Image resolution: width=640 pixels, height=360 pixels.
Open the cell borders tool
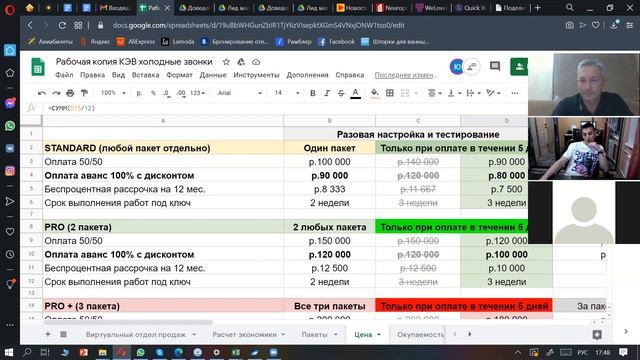[x=390, y=93]
